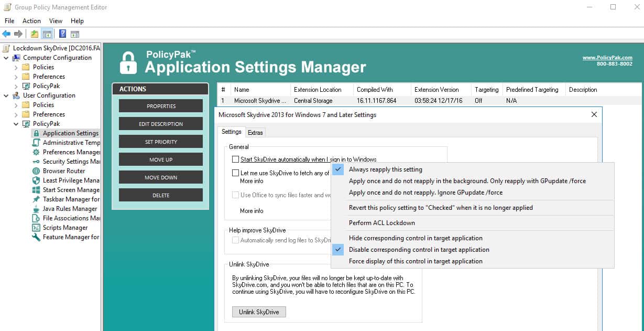
Task: Check 'Start SkyDrive automatically when I sign in'
Action: click(235, 159)
